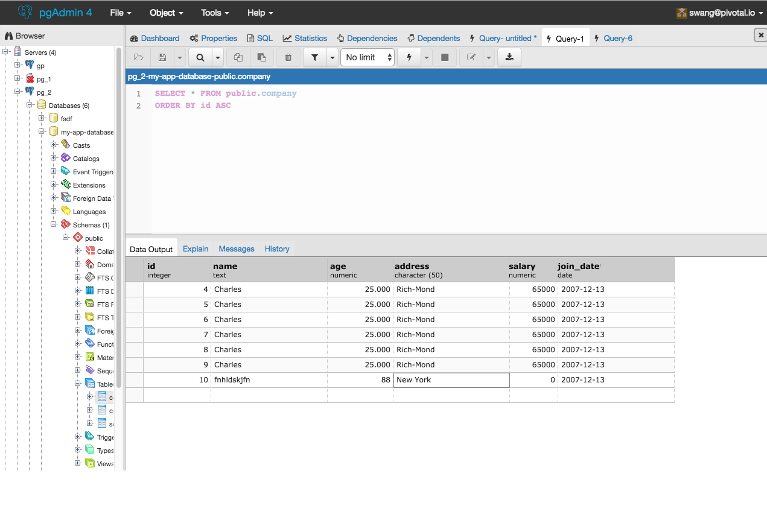Click the New York address cell
This screenshot has height=532, width=767.
451,380
